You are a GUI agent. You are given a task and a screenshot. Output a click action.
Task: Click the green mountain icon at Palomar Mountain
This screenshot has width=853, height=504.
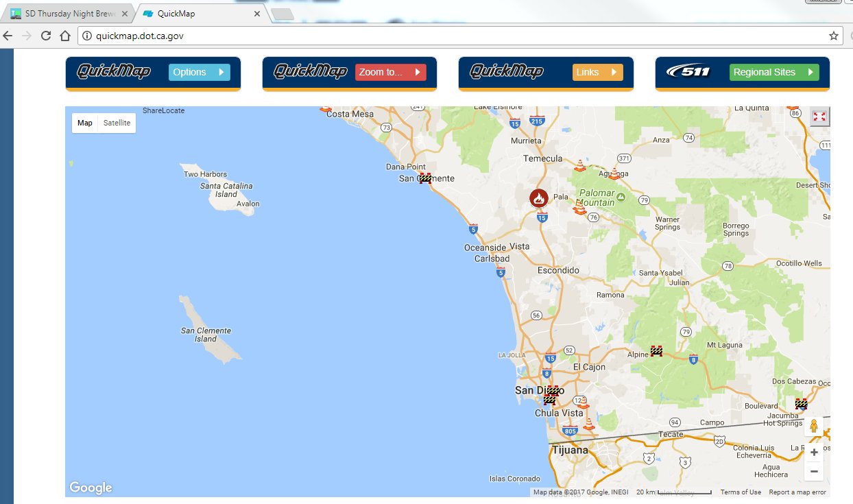[x=621, y=197]
